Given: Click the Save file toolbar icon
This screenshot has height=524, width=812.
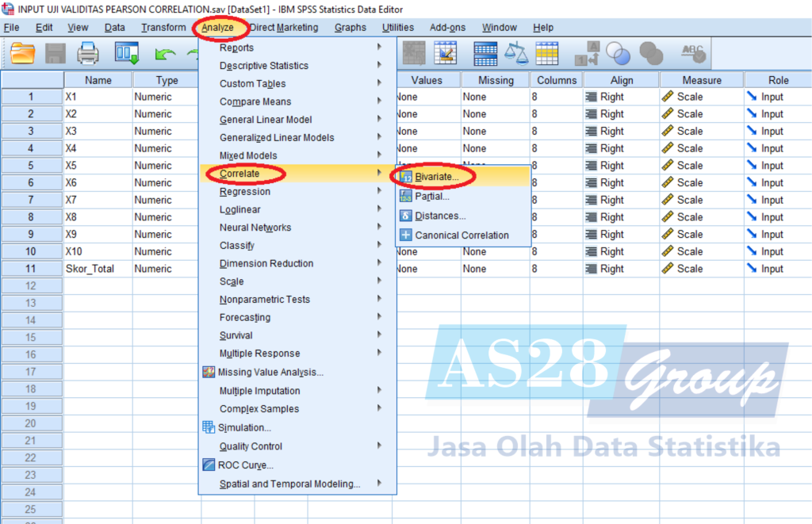Looking at the screenshot, I should coord(56,53).
